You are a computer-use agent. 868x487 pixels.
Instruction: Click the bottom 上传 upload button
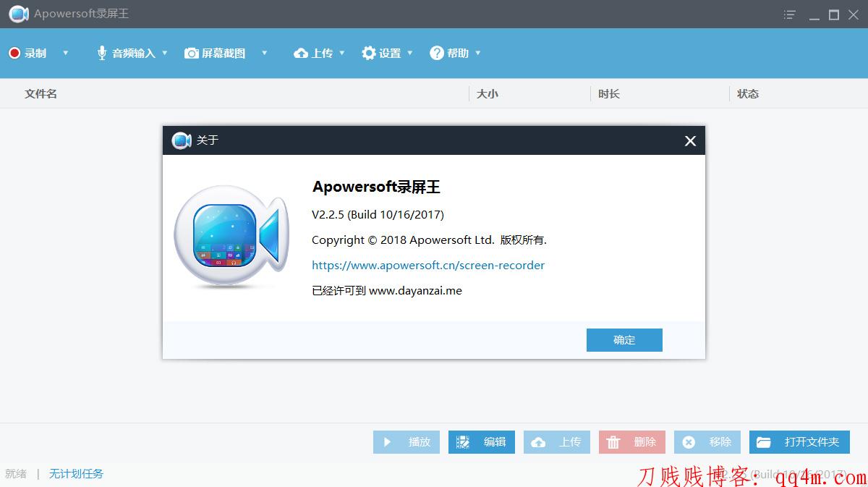(x=557, y=442)
